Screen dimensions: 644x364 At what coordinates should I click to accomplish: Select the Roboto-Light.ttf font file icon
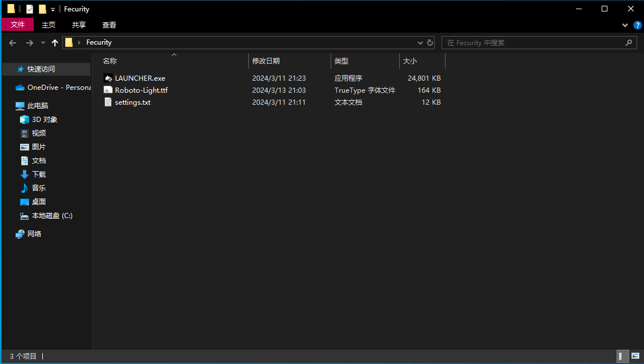tap(108, 90)
